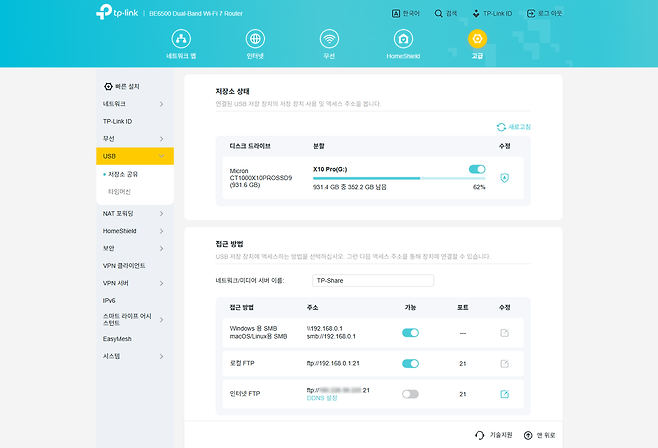Select 타임머신 in the USB submenu
The width and height of the screenshot is (658, 448).
[119, 191]
